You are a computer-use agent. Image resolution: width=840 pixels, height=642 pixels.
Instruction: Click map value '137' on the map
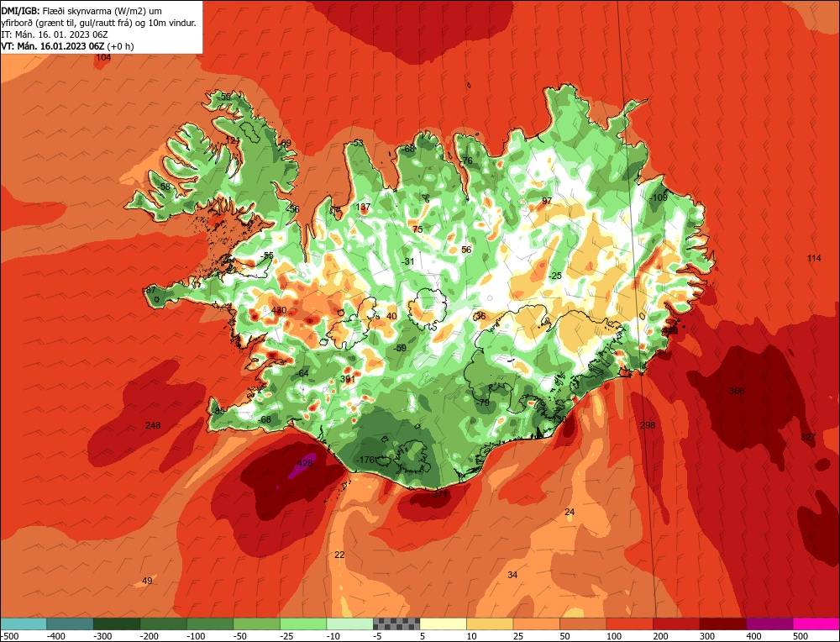click(363, 207)
